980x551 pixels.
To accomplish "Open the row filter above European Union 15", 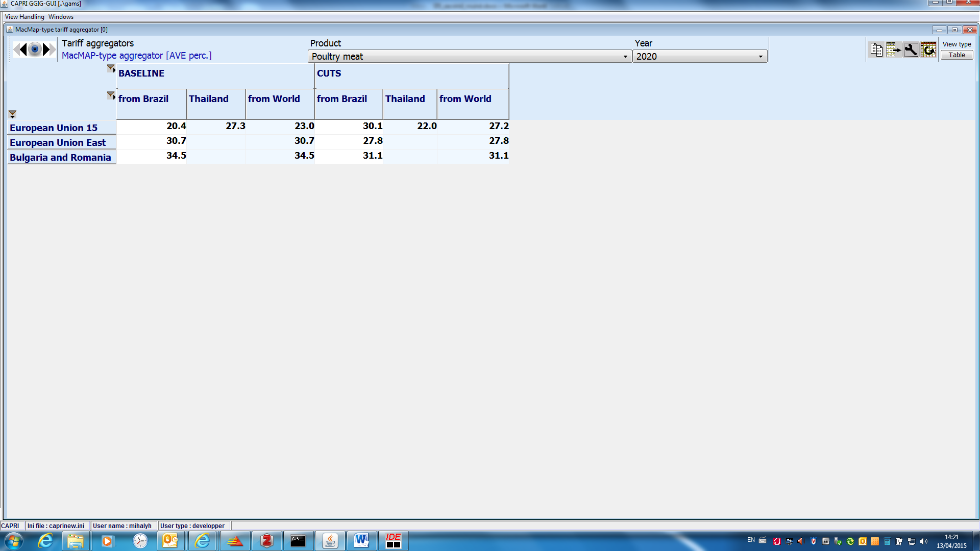I will pos(12,114).
